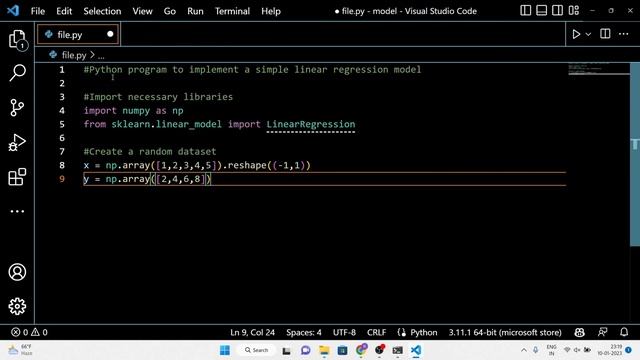Open the Go menu
This screenshot has width=640, height=360.
point(170,11)
